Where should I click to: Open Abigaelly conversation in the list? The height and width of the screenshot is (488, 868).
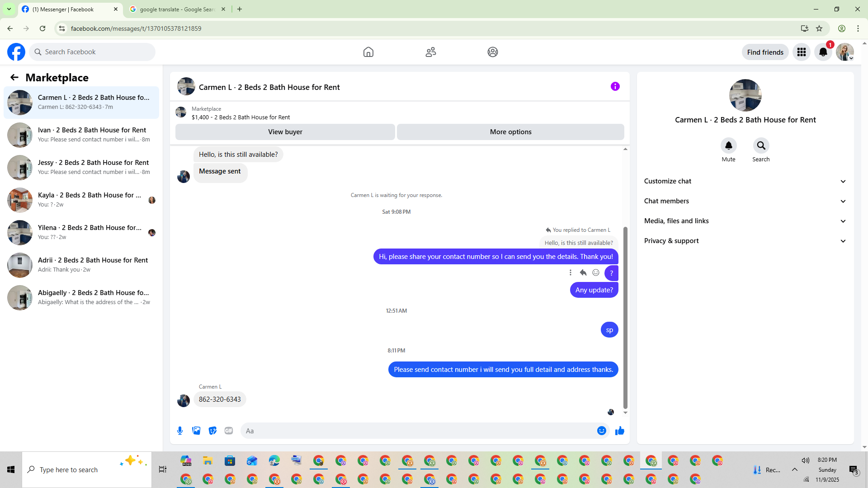click(x=81, y=298)
